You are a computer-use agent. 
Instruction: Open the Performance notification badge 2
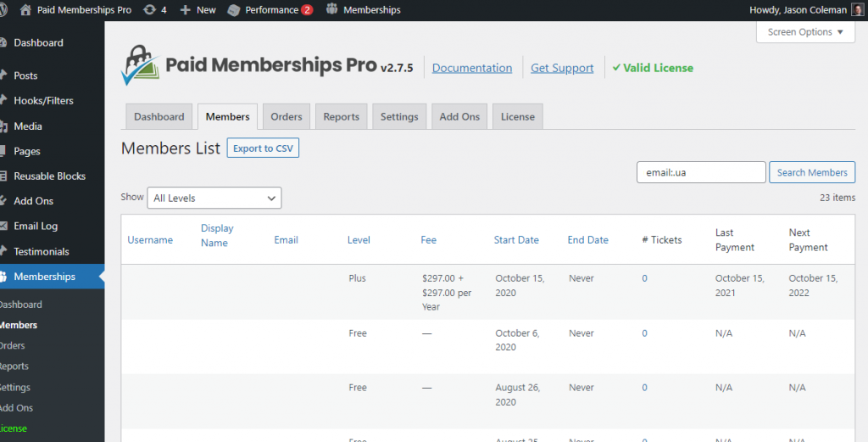tap(307, 10)
